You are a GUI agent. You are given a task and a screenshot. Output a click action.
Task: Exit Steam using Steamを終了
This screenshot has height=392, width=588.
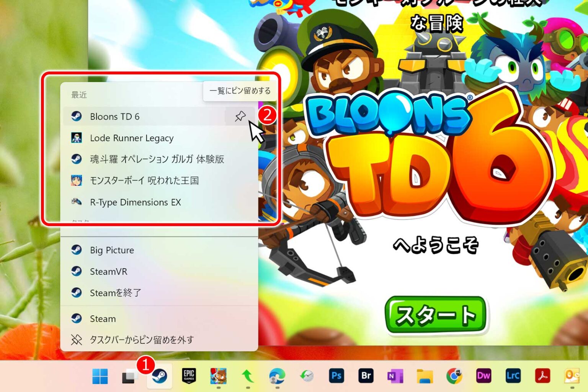(115, 293)
